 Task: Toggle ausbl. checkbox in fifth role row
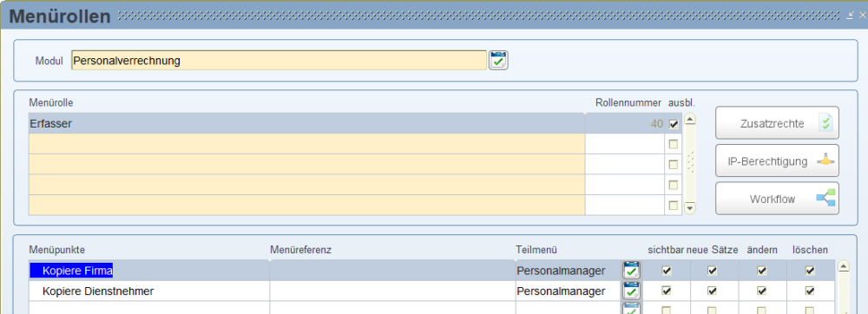[x=674, y=205]
